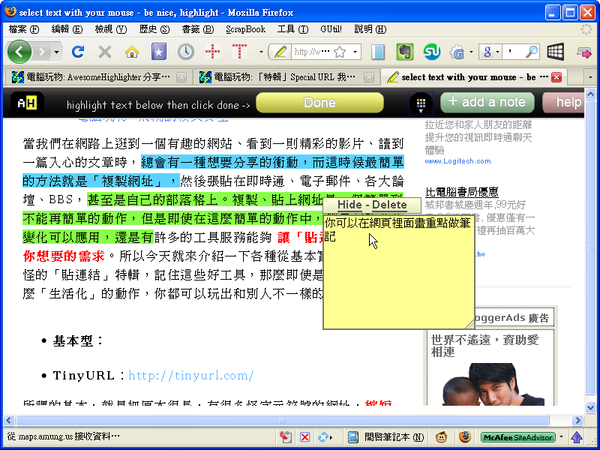Screen dimensions: 600x450
Task: Click the 比電腦書局優惠 ad link
Action: coord(461,191)
